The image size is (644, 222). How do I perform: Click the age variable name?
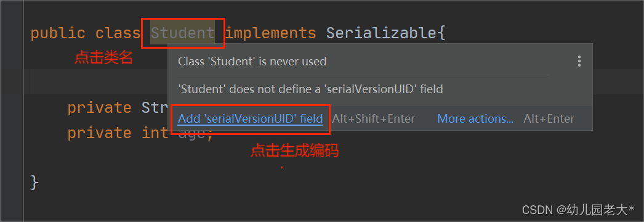pyautogui.click(x=192, y=134)
